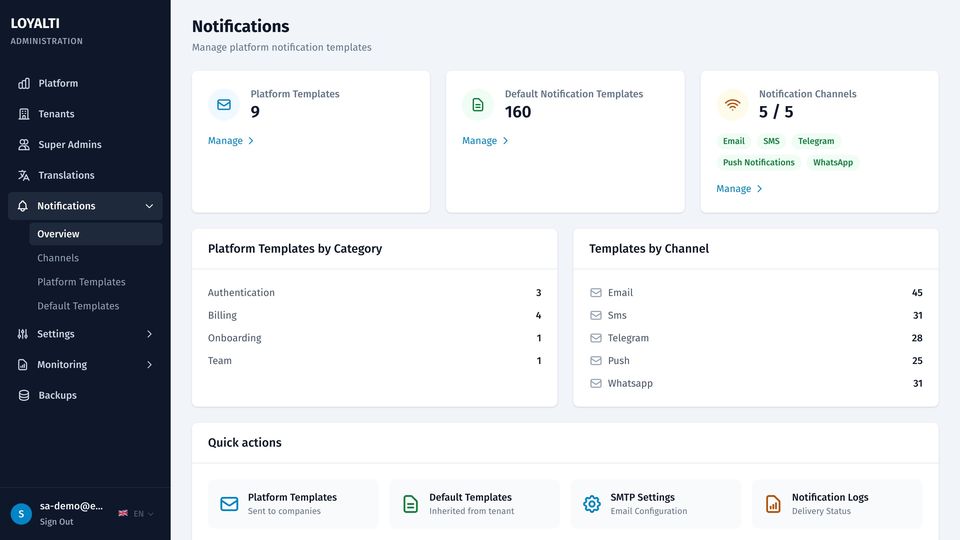
Task: Open Default Templates quick action card
Action: point(474,504)
